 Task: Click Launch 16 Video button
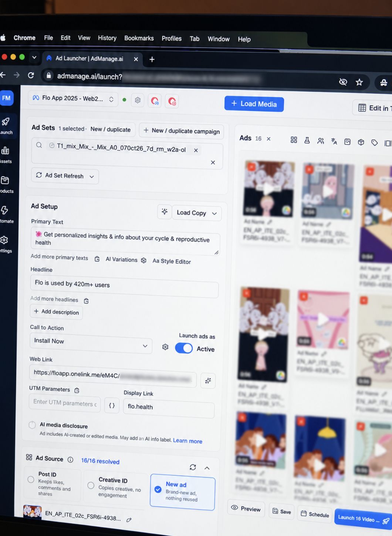click(363, 519)
